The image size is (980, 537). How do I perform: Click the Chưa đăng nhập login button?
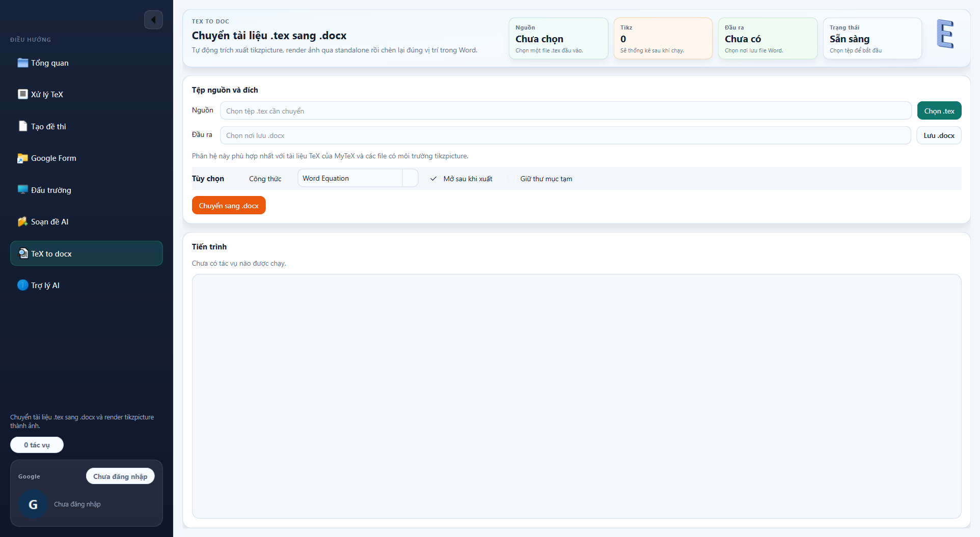(120, 476)
